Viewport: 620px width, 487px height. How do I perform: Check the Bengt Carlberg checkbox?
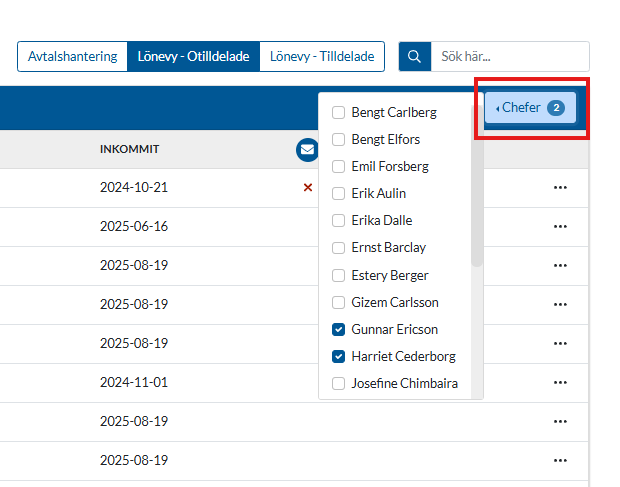338,112
